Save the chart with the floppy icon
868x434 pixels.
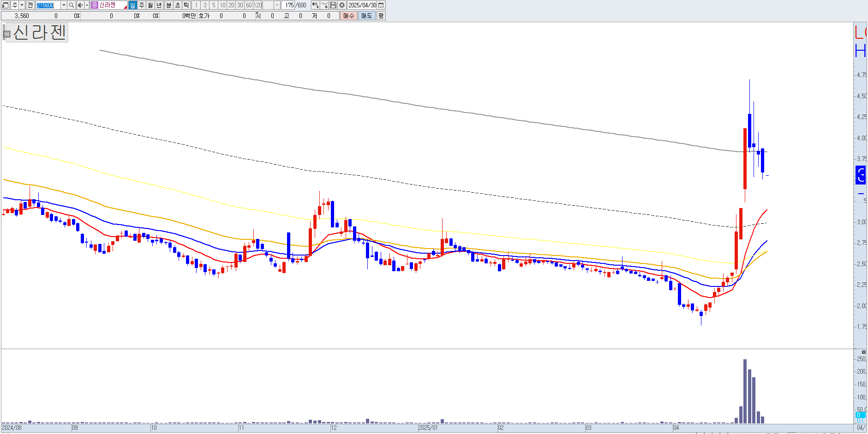333,5
